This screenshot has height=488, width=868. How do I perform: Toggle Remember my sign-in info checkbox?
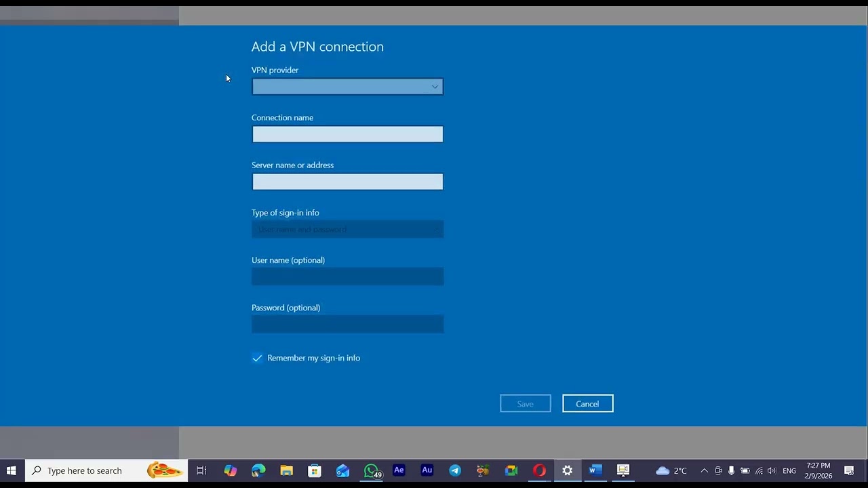pyautogui.click(x=257, y=358)
